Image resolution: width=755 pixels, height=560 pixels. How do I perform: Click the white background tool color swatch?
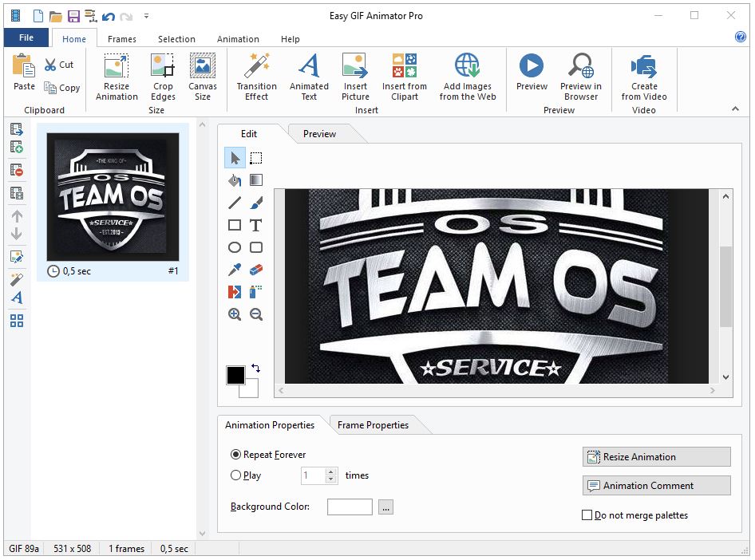click(x=252, y=391)
